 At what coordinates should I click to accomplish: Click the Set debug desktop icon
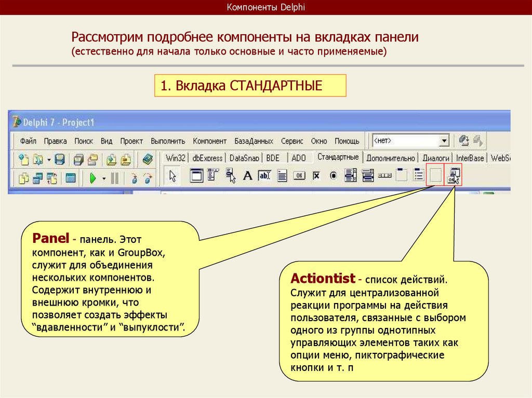(x=478, y=140)
